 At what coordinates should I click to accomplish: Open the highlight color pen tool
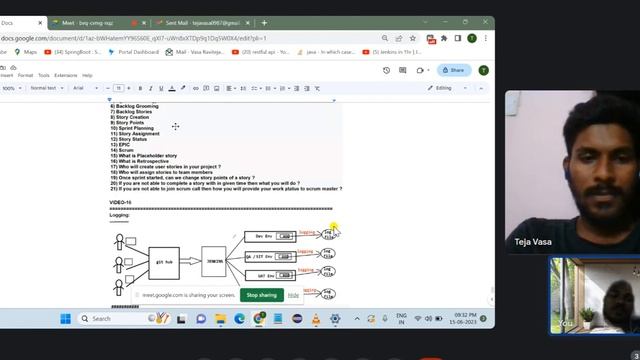183,88
